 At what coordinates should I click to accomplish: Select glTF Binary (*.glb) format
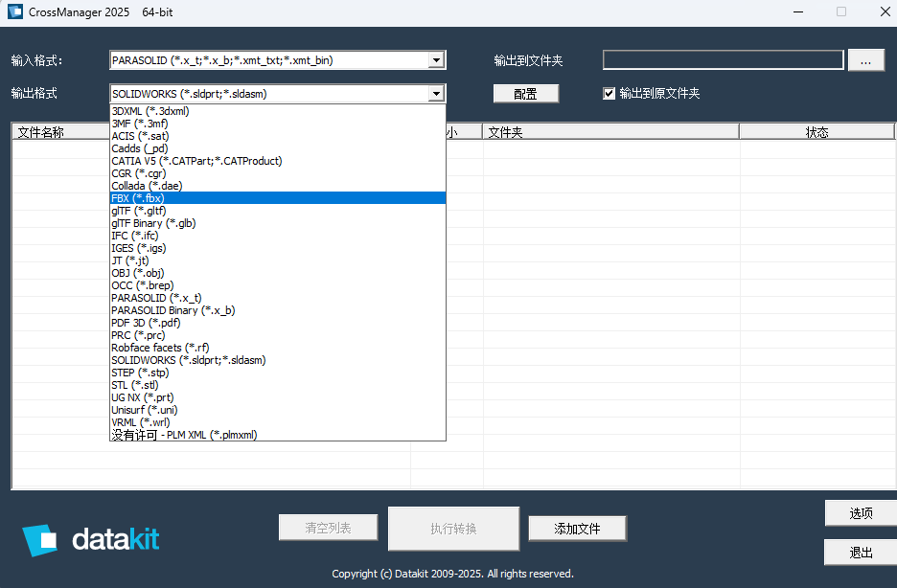[278, 223]
